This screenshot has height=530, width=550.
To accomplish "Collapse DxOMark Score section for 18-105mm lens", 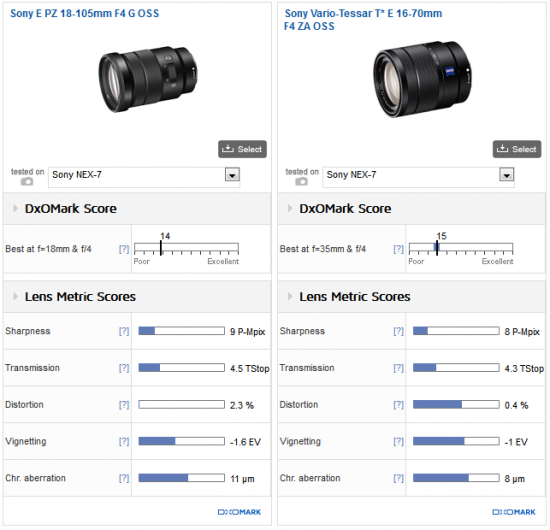I will [15, 208].
